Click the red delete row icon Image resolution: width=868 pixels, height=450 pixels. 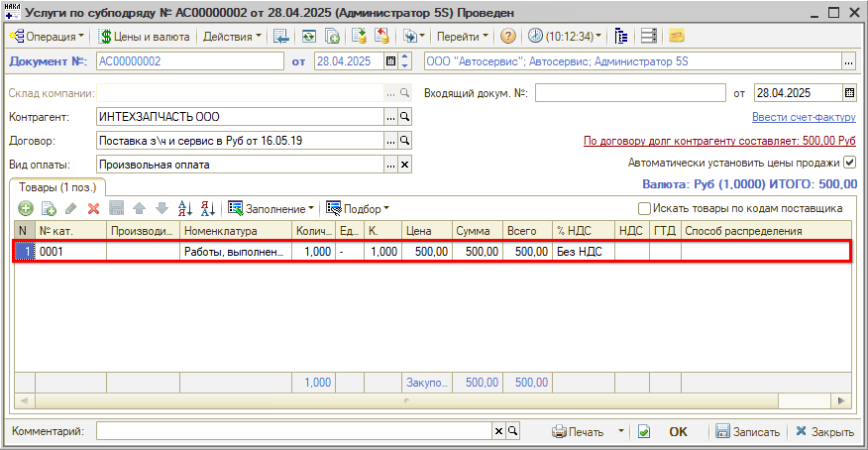94,209
